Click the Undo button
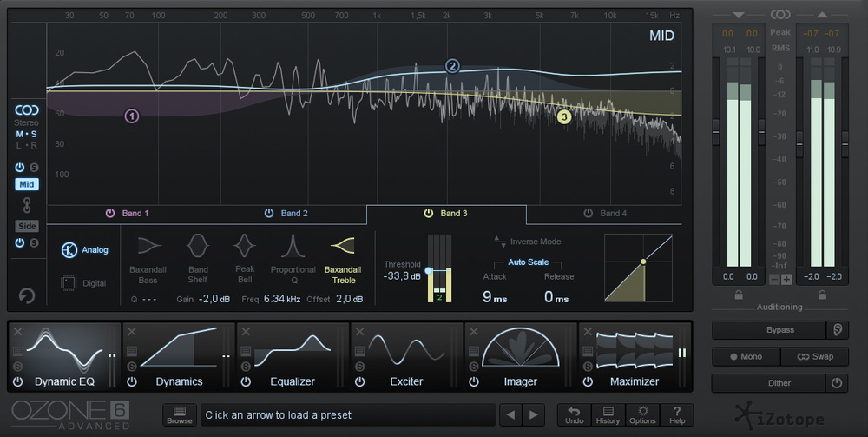Viewport: 868px width, 437px height. click(574, 414)
